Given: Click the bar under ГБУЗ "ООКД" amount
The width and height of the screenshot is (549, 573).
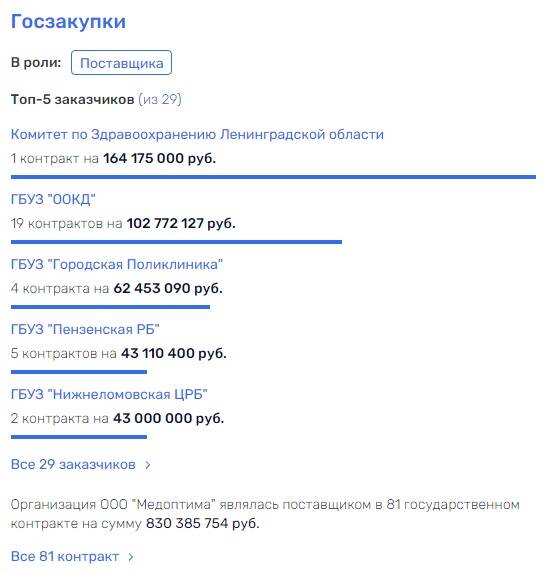Looking at the screenshot, I should coord(177,242).
